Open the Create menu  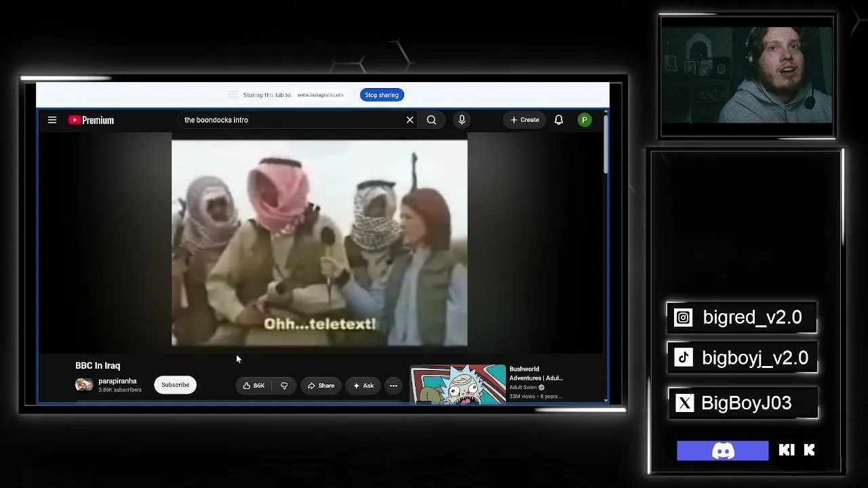click(x=525, y=120)
